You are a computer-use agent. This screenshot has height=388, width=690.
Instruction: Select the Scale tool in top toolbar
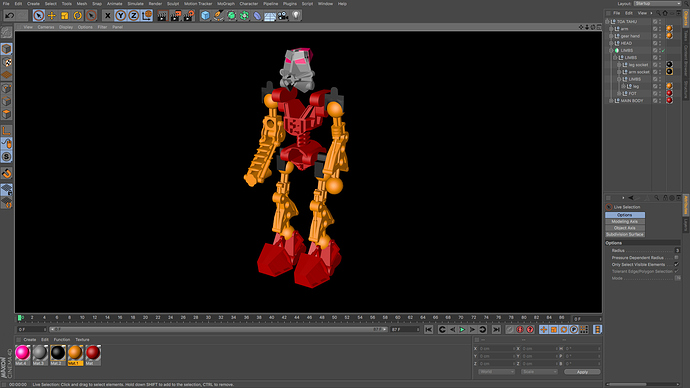tap(65, 16)
